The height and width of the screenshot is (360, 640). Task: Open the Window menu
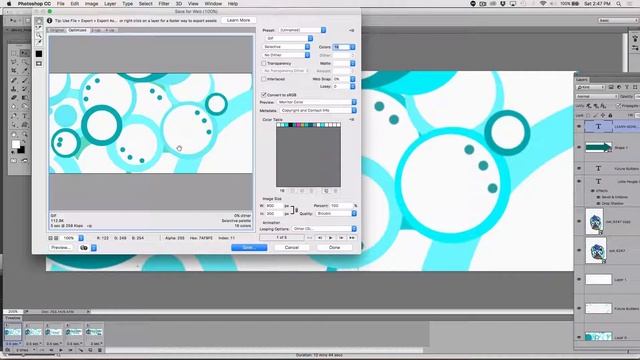click(x=213, y=4)
